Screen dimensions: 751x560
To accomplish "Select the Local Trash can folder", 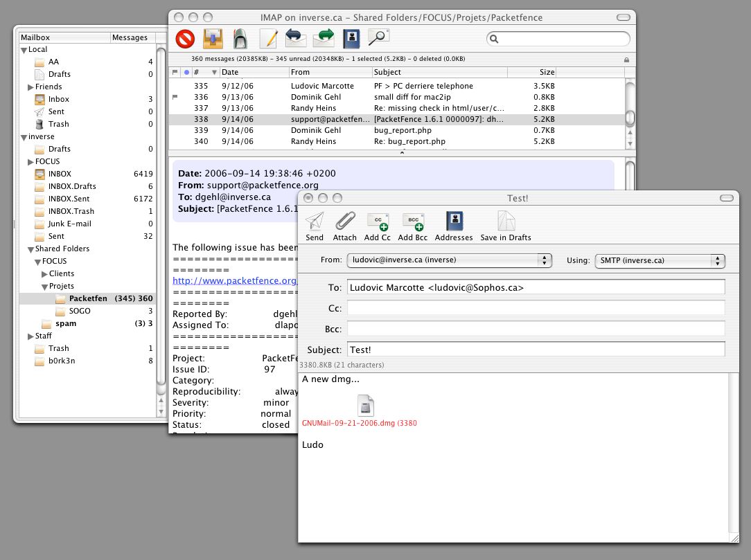I will point(39,124).
